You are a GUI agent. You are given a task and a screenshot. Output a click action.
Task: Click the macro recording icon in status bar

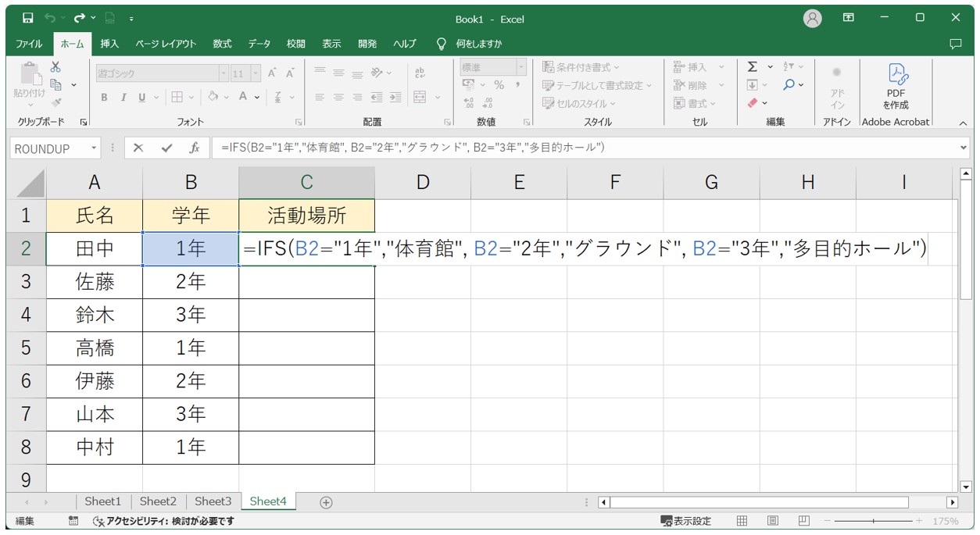point(73,521)
